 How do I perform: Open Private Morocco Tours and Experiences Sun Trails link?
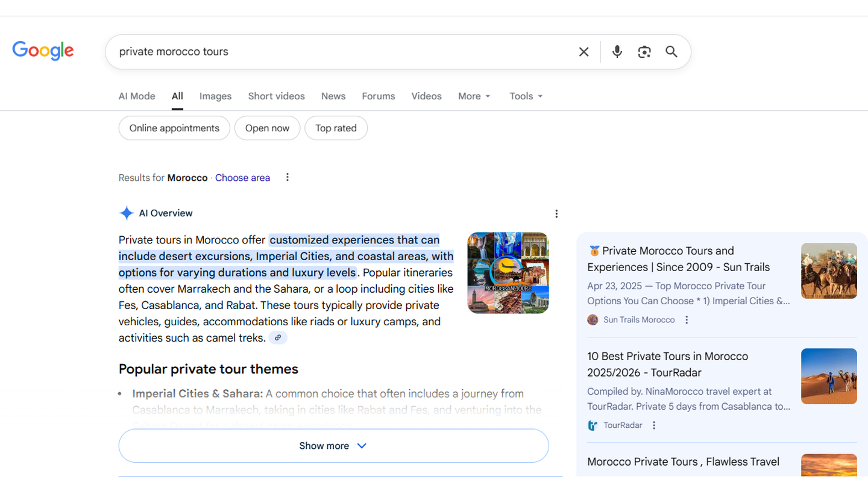point(679,259)
